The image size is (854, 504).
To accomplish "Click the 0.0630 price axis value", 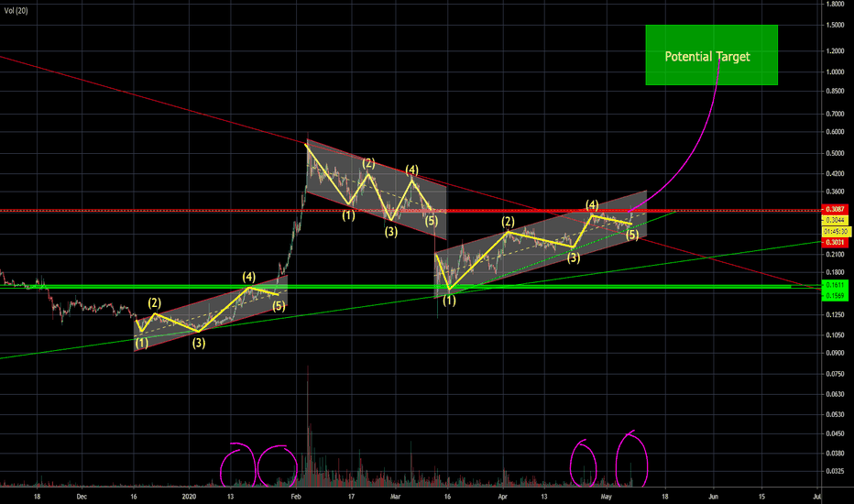I will 835,394.
